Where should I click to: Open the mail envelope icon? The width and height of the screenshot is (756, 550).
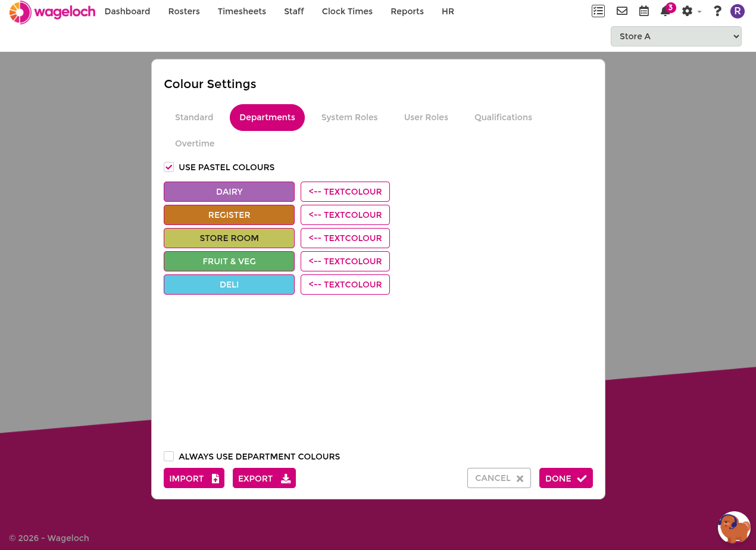click(622, 11)
